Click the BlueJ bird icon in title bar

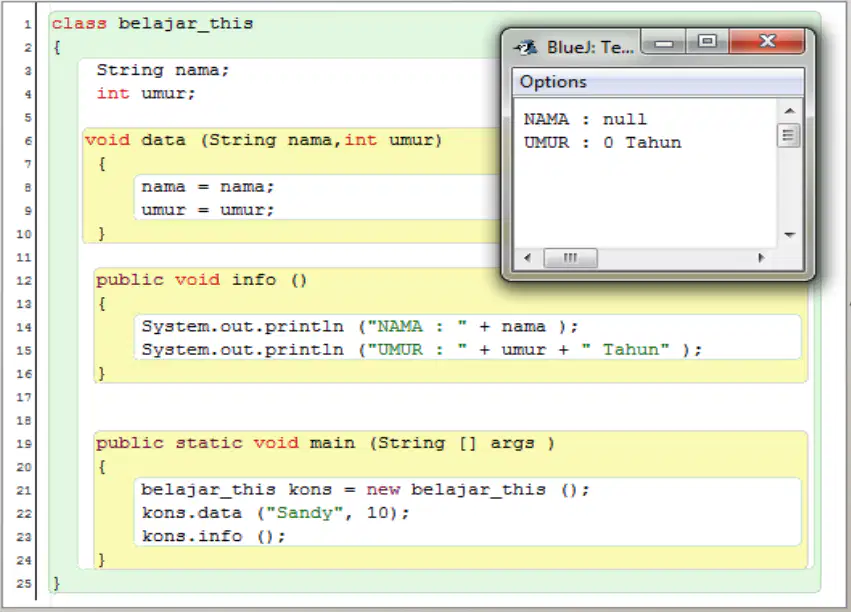point(526,48)
